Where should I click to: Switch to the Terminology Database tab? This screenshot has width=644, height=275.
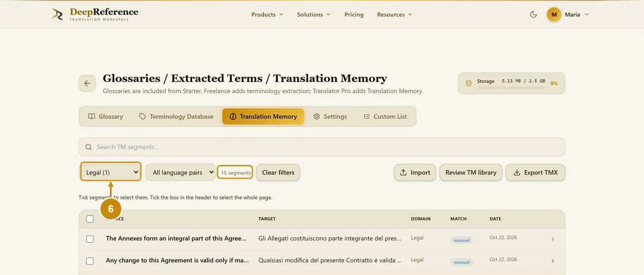(176, 117)
